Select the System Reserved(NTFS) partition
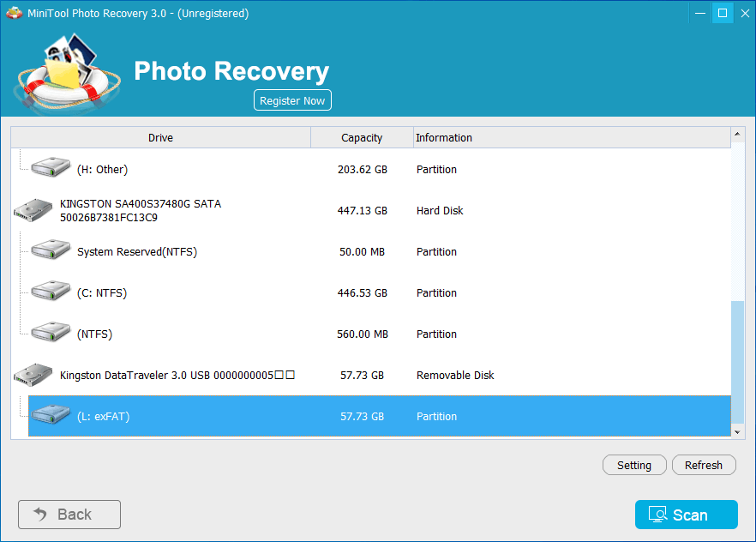This screenshot has height=542, width=756. point(371,252)
